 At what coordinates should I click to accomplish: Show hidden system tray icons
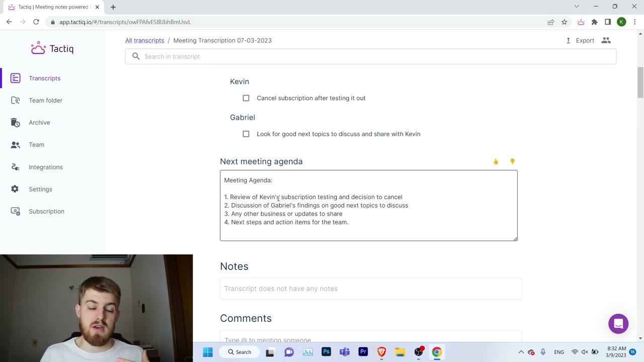click(x=521, y=352)
